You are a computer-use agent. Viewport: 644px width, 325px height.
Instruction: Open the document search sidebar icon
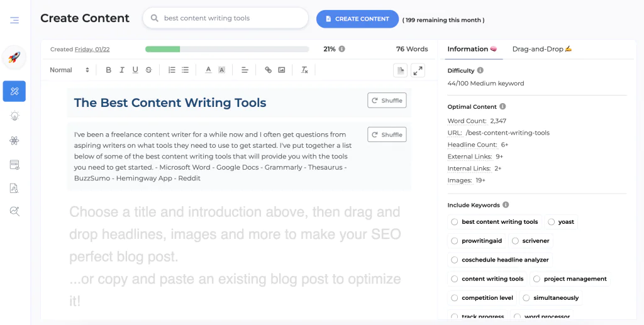[x=14, y=189]
